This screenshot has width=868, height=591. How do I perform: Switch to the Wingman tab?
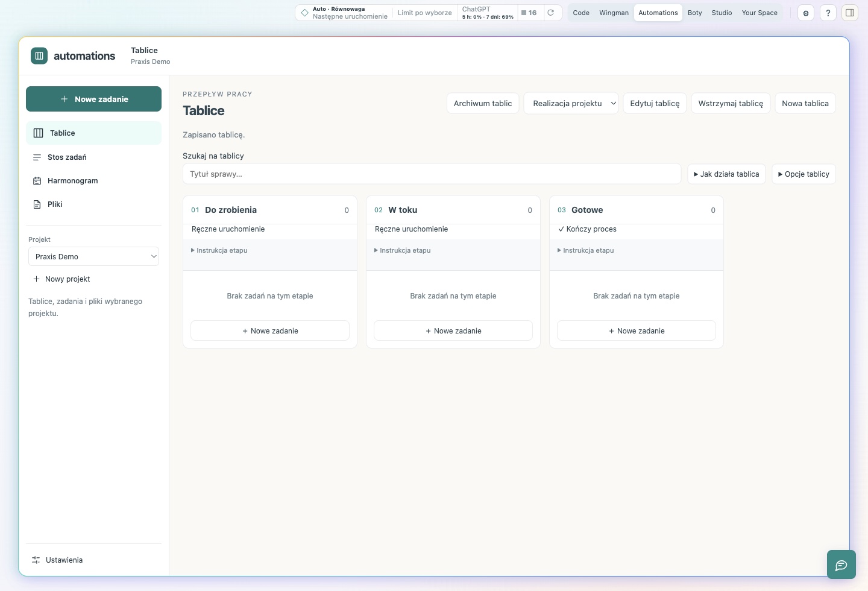(x=614, y=13)
